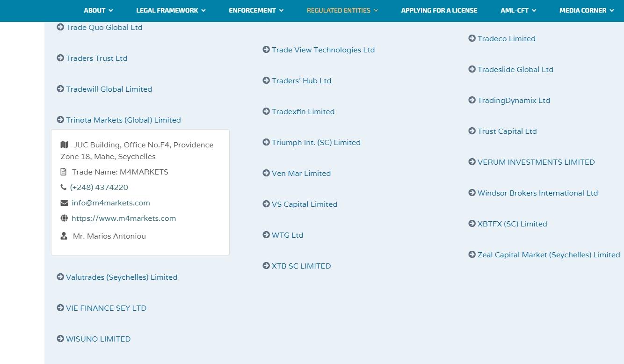Open Trade View Technologies Ltd entry
The width and height of the screenshot is (624, 364).
point(323,50)
